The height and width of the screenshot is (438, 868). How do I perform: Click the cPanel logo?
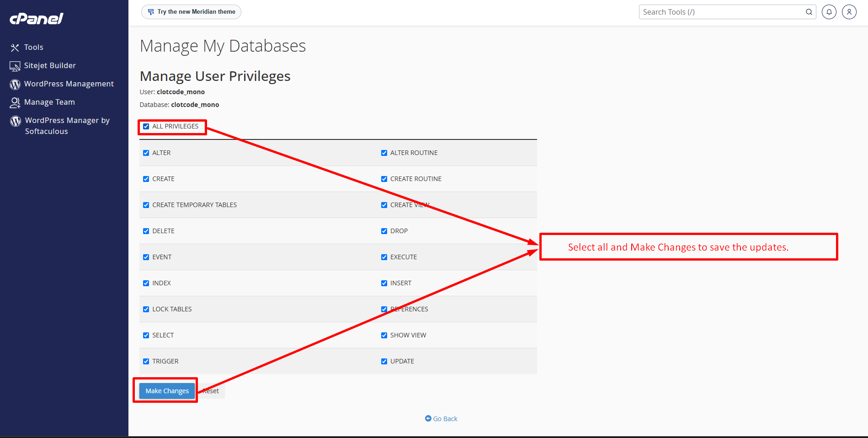point(37,18)
